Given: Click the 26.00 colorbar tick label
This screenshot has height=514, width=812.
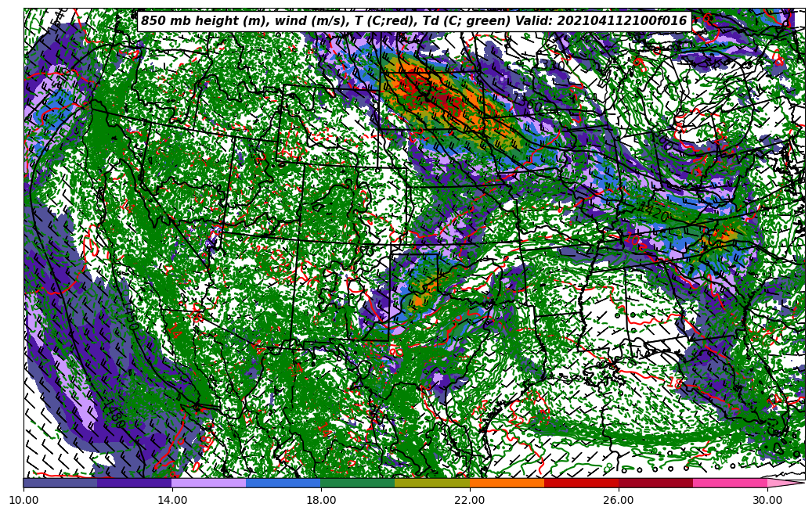Looking at the screenshot, I should pyautogui.click(x=619, y=500).
